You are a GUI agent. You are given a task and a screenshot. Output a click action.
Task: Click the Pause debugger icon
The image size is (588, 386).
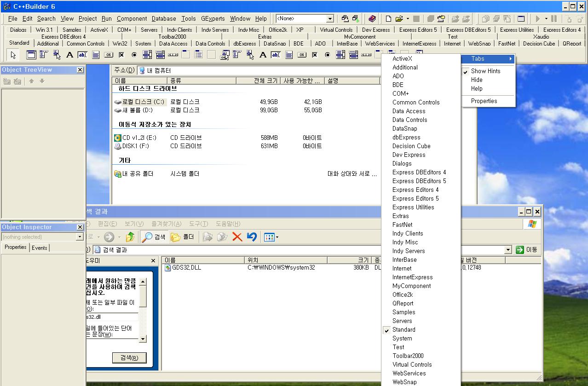554,19
